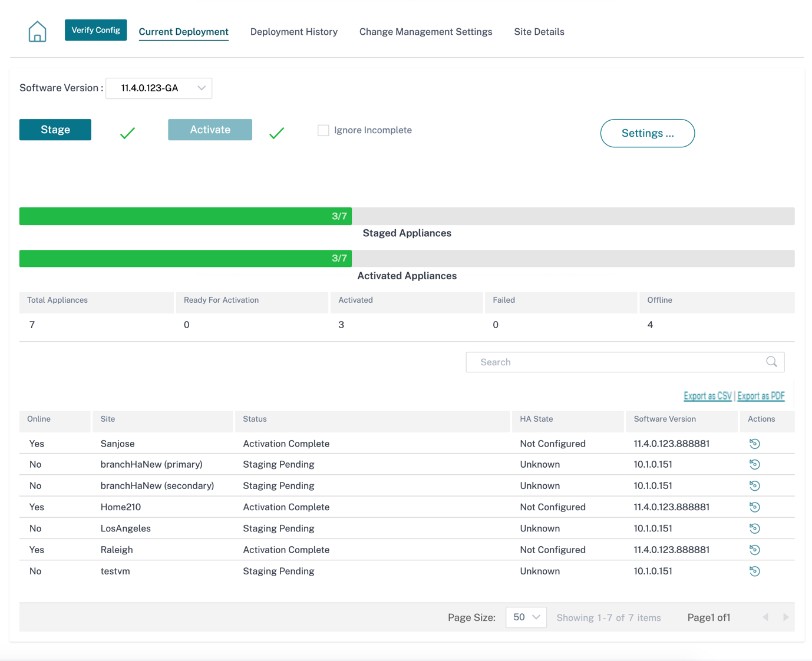Select the testvm site cell
Image resolution: width=812 pixels, height=661 pixels.
coord(115,571)
